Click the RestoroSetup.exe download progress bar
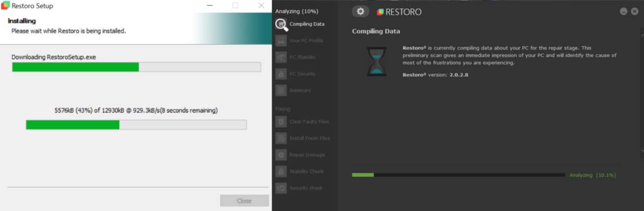This screenshot has width=644, height=211. click(136, 67)
